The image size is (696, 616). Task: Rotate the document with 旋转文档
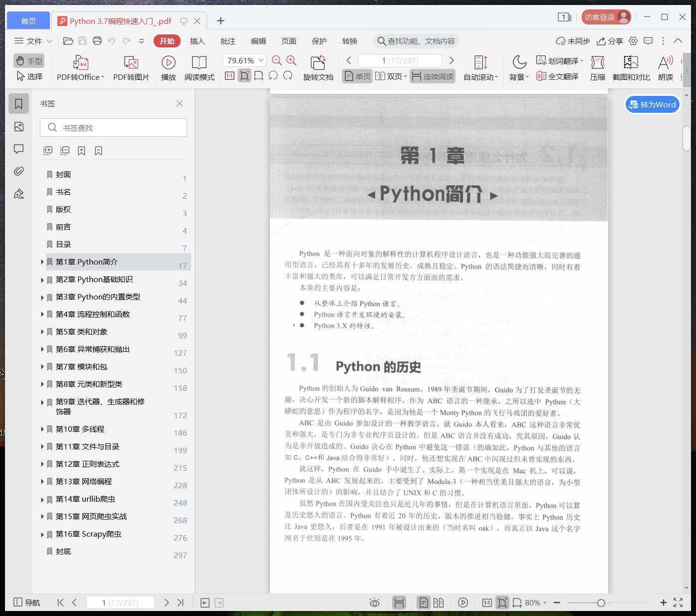318,68
